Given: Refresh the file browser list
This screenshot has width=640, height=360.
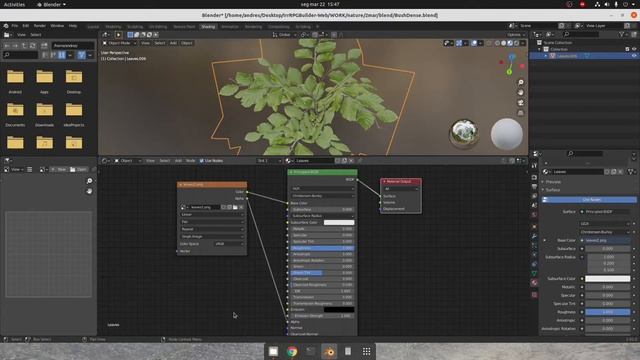Looking at the screenshot, I should pyautogui.click(x=33, y=46).
